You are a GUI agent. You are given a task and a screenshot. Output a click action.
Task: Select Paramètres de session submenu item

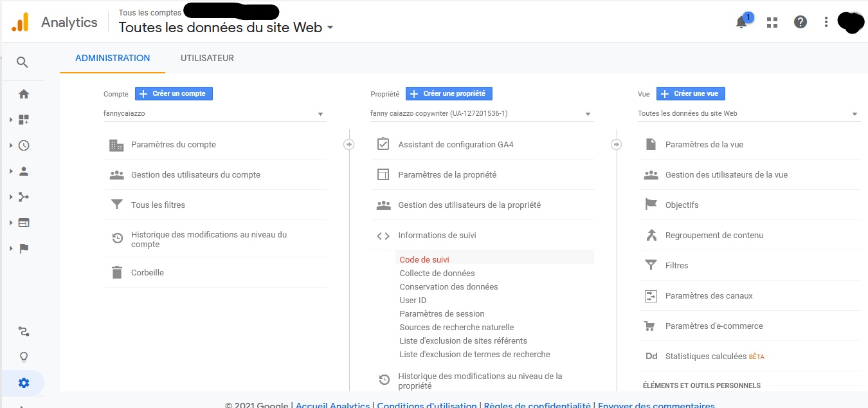click(442, 314)
